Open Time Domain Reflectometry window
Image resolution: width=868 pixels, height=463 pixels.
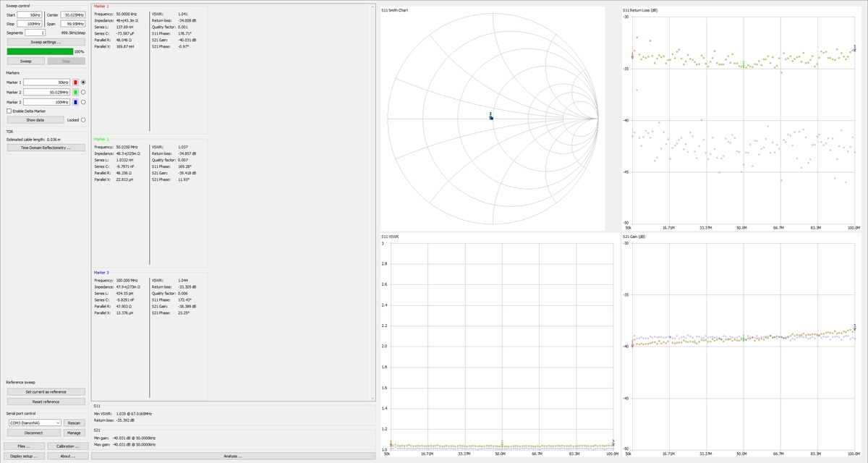[x=46, y=148]
